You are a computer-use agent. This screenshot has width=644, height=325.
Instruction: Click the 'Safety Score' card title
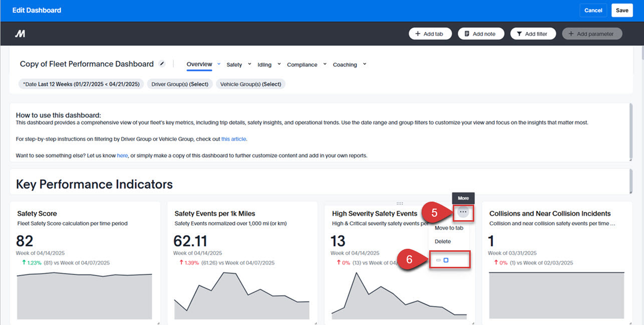pos(37,214)
